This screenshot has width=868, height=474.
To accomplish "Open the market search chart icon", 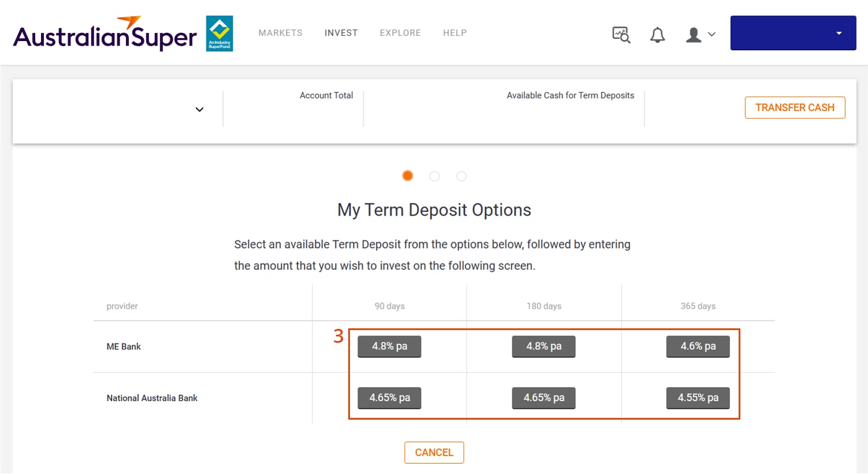I will 621,35.
